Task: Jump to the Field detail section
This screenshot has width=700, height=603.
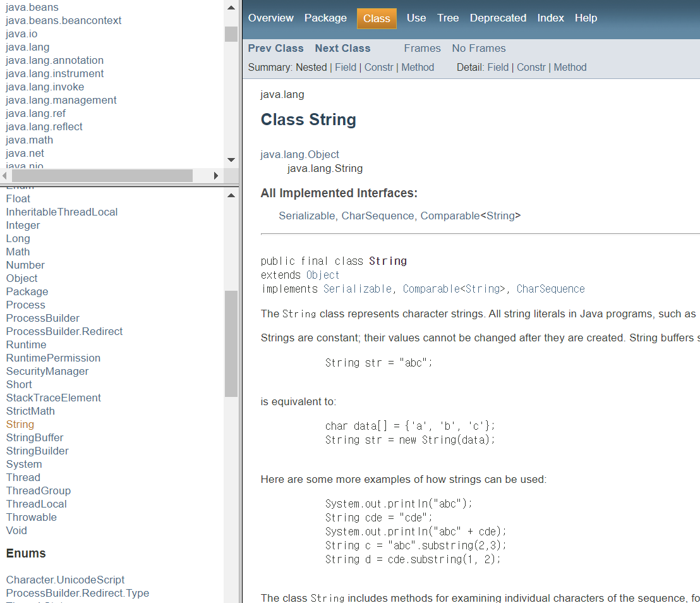Action: tap(498, 67)
